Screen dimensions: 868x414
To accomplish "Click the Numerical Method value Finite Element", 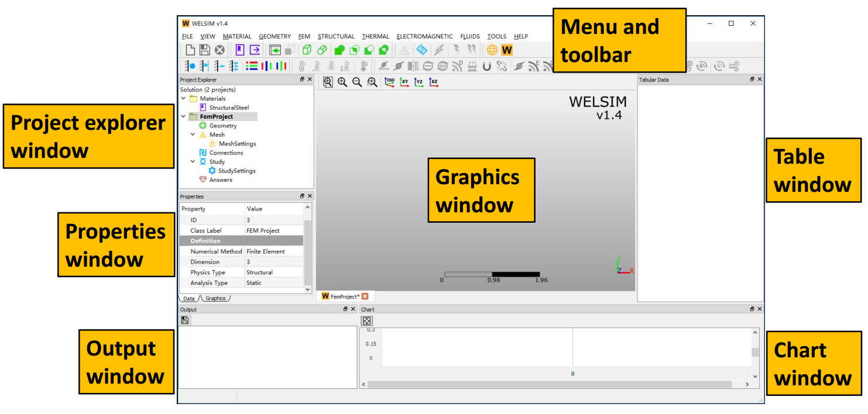I will 266,251.
